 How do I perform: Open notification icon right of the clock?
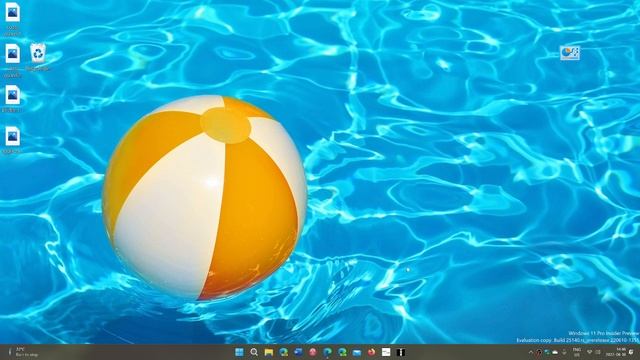(x=631, y=352)
